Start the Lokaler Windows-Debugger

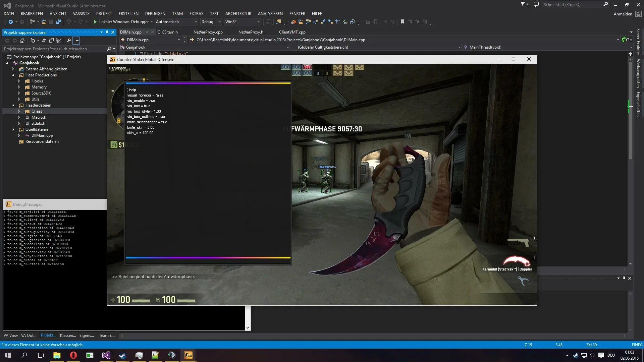click(x=95, y=22)
